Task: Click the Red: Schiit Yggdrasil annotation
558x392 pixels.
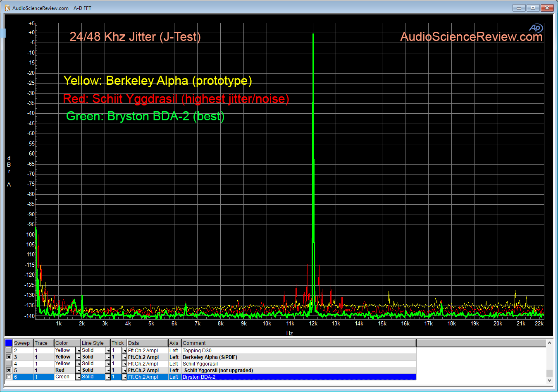Action: [x=176, y=99]
